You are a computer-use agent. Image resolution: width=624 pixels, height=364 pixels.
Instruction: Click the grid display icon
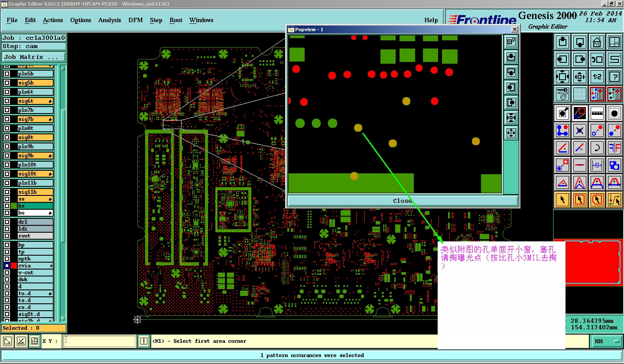pyautogui.click(x=580, y=94)
